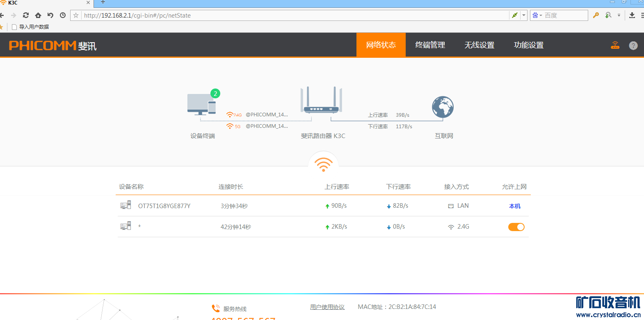Viewport: 644px width, 320px height.
Task: Click the 设备终端 label
Action: [x=203, y=136]
